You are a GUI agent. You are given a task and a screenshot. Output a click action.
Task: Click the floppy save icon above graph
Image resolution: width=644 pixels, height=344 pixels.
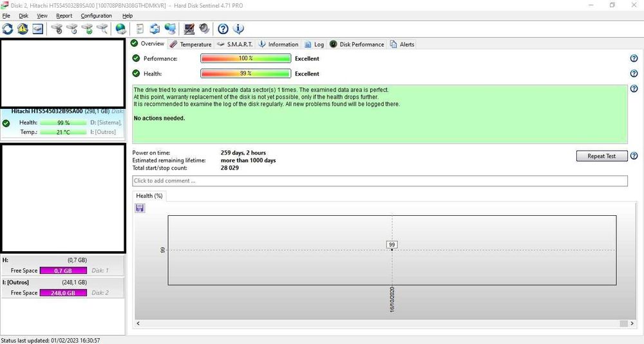point(140,208)
